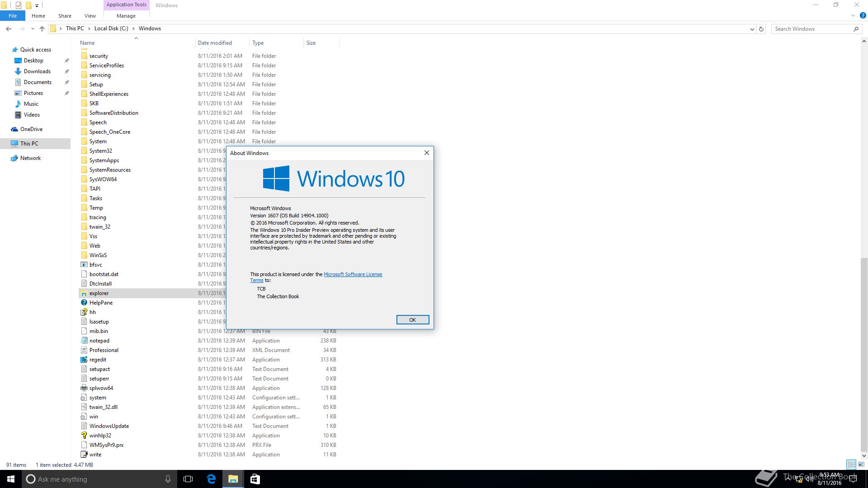Select the SoftwareDistribution folder
The height and width of the screenshot is (488, 868).
(x=113, y=113)
